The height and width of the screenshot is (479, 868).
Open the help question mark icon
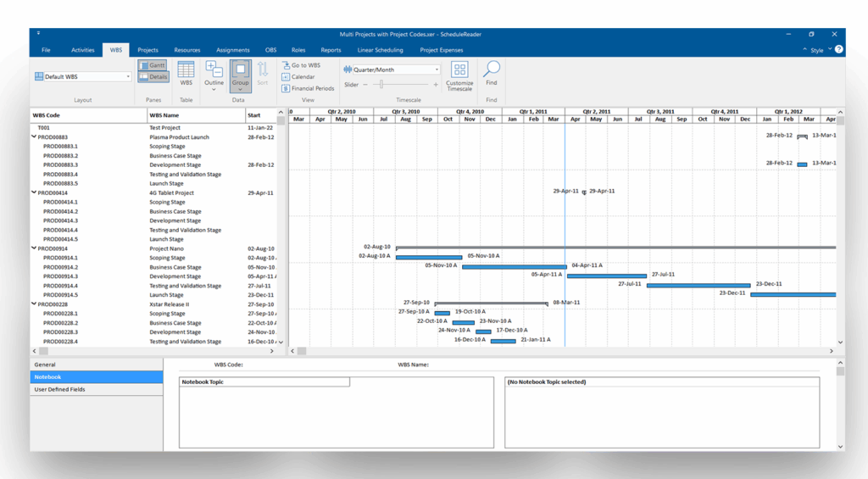pyautogui.click(x=839, y=49)
